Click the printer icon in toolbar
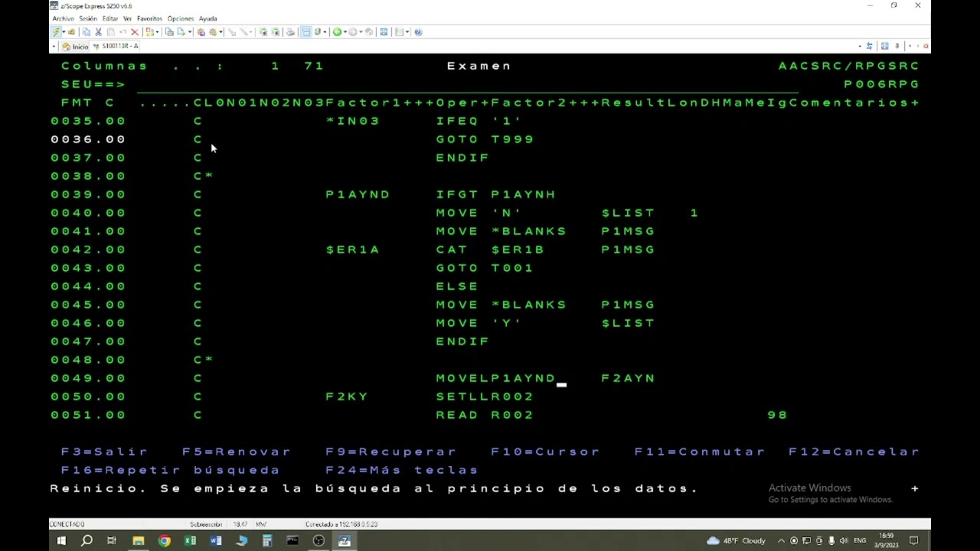Viewport: 980px width, 551px height. point(290,32)
